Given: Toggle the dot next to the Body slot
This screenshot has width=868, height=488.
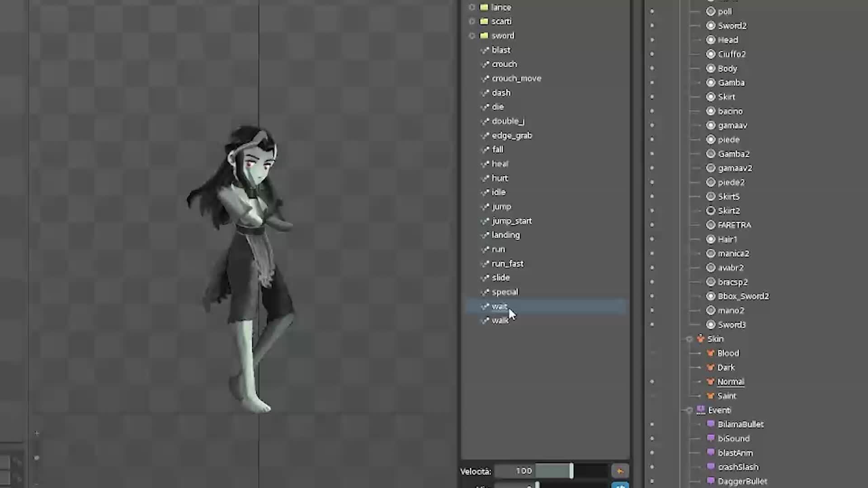Looking at the screenshot, I should coord(652,68).
